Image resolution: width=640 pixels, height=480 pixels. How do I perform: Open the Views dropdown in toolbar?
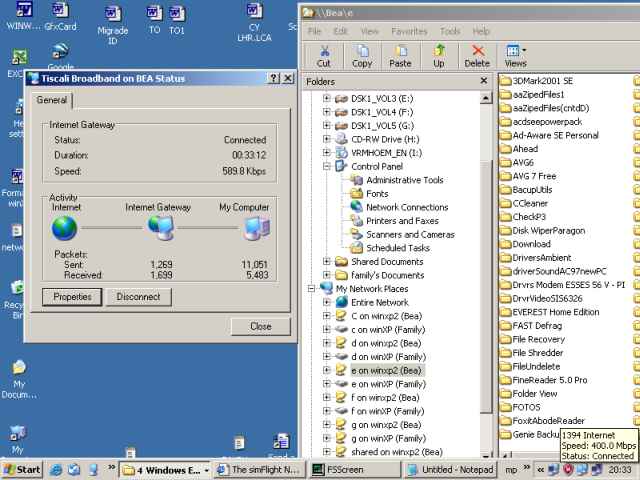[x=516, y=55]
